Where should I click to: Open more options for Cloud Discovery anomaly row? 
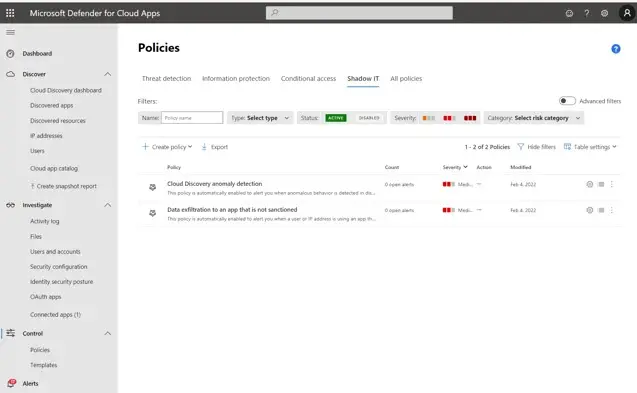click(612, 184)
